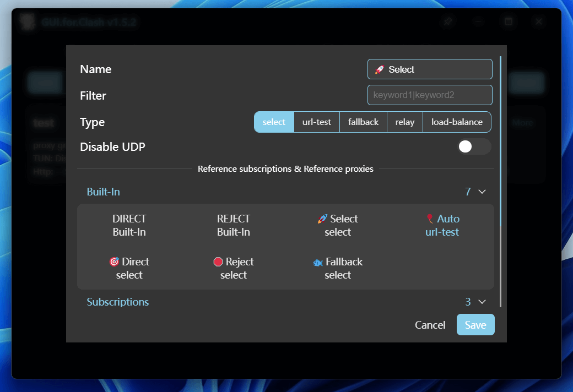
Task: Click the balloon icon beside Auto
Action: tap(430, 219)
